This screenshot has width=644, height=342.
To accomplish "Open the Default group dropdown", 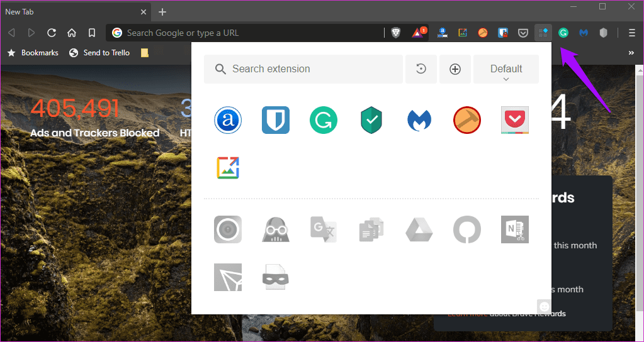I will click(x=506, y=69).
